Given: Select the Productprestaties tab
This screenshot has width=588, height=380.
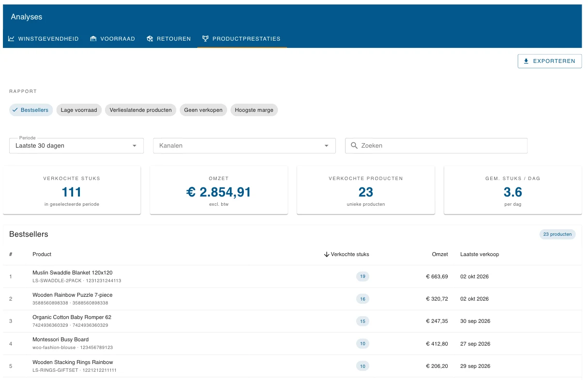Looking at the screenshot, I should coord(241,39).
